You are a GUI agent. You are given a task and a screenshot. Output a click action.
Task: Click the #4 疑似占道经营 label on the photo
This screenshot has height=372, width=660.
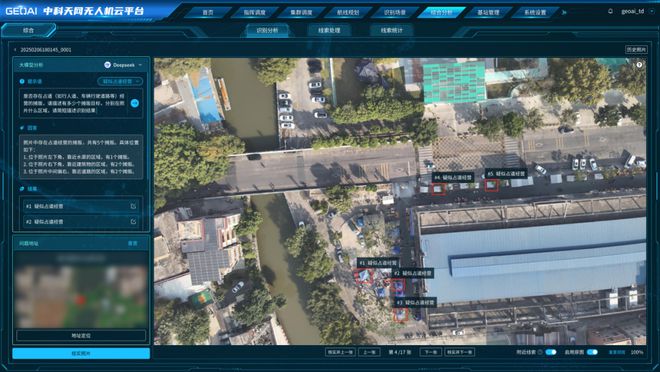(x=453, y=178)
